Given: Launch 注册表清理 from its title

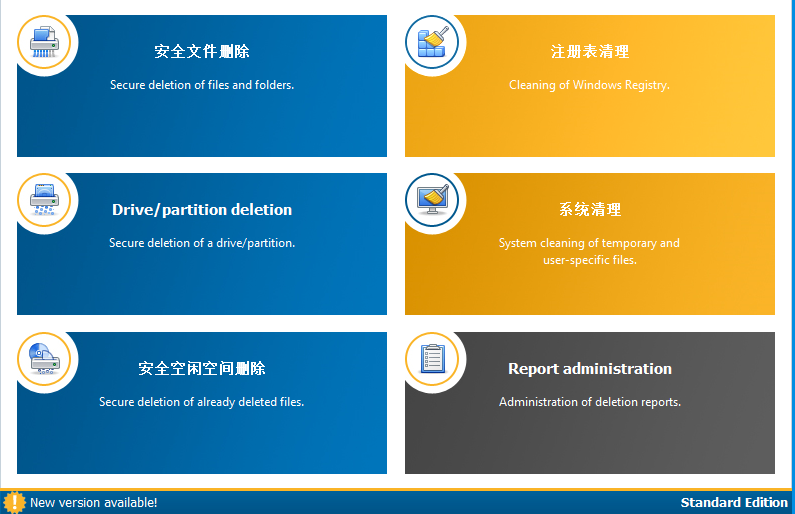Looking at the screenshot, I should [590, 52].
